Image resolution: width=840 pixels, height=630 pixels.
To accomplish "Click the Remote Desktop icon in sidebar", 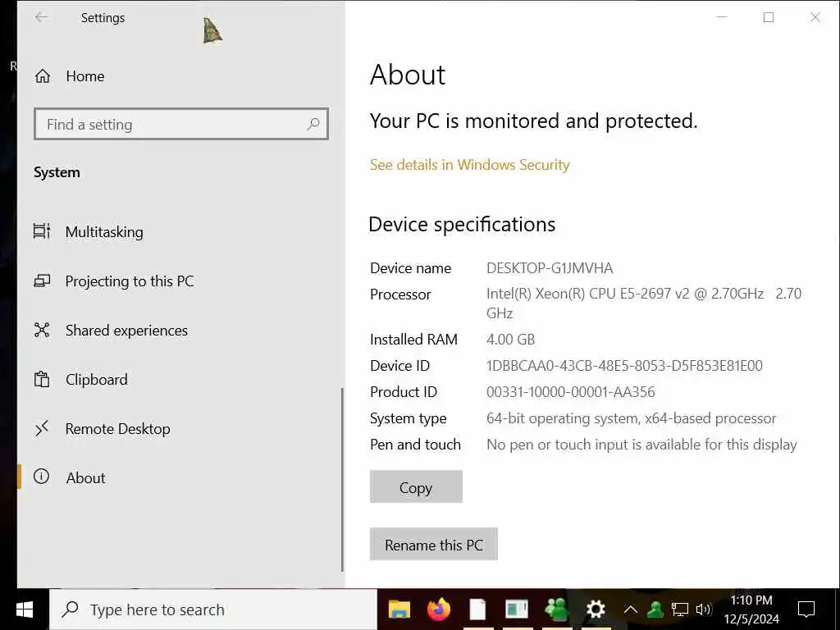I will click(42, 428).
